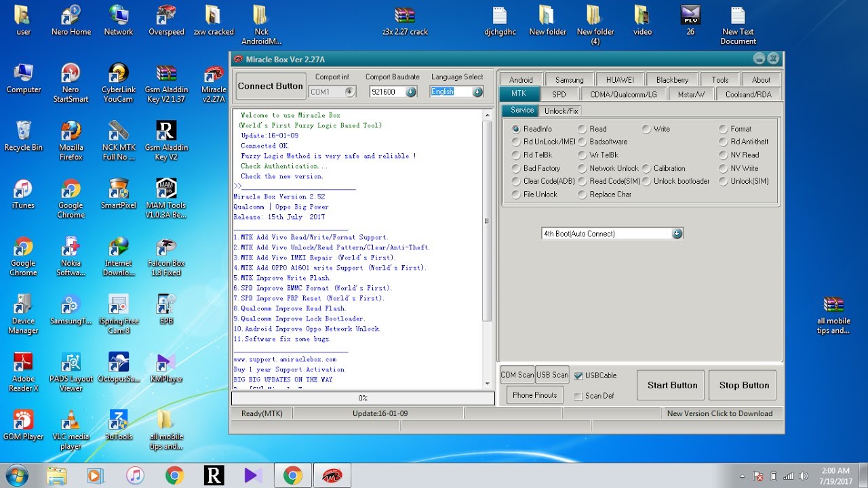Select the NCK MTK Full desktop icon
868x488 pixels.
pos(118,141)
